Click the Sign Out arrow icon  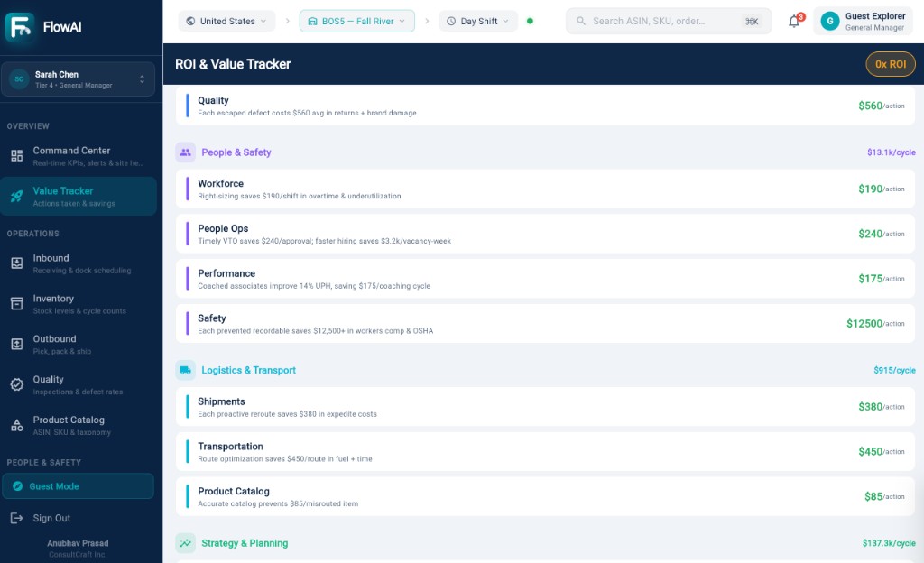coord(17,518)
